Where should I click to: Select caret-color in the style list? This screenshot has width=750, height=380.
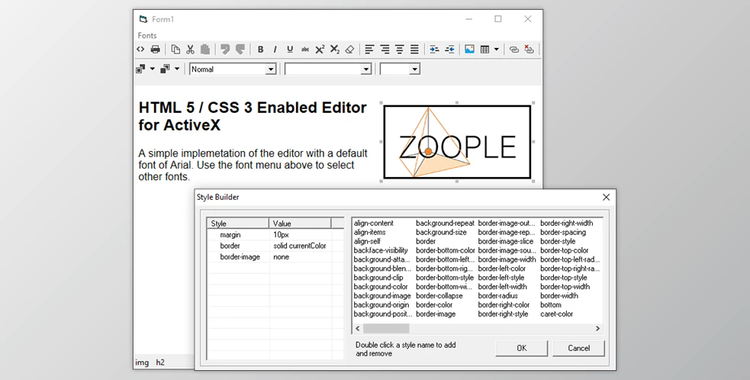(556, 314)
